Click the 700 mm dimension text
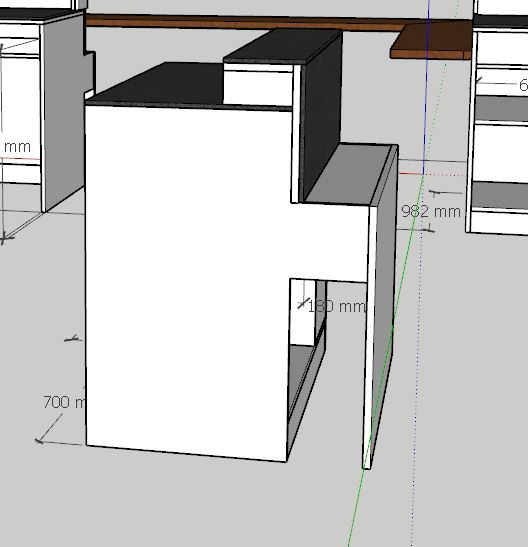 (64, 402)
